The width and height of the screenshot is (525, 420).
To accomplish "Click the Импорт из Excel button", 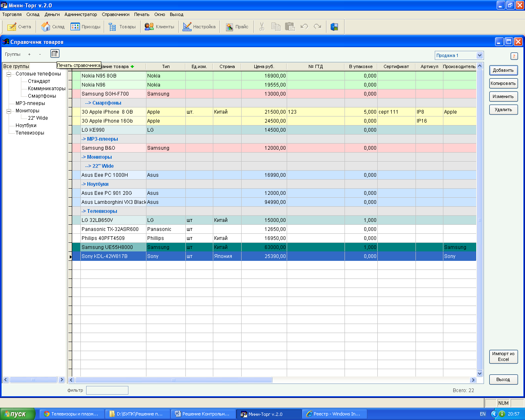I will tap(503, 356).
